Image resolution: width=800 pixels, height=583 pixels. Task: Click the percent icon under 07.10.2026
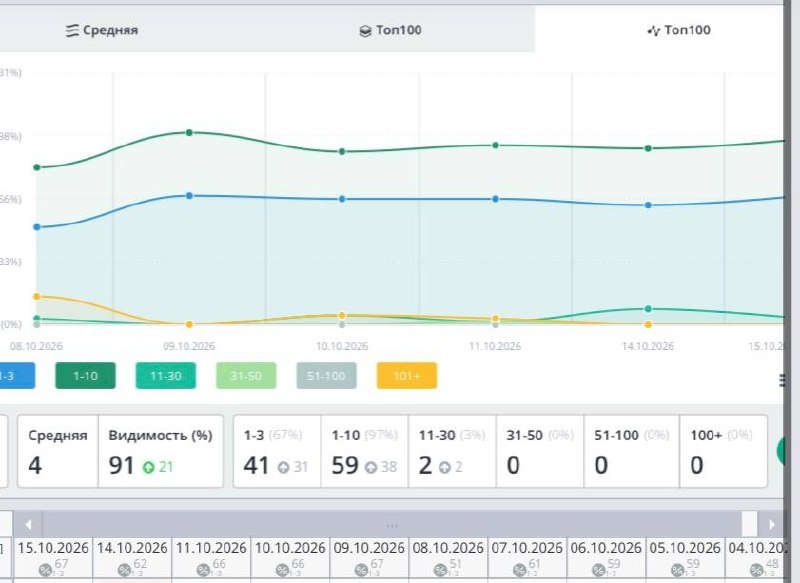point(519,570)
